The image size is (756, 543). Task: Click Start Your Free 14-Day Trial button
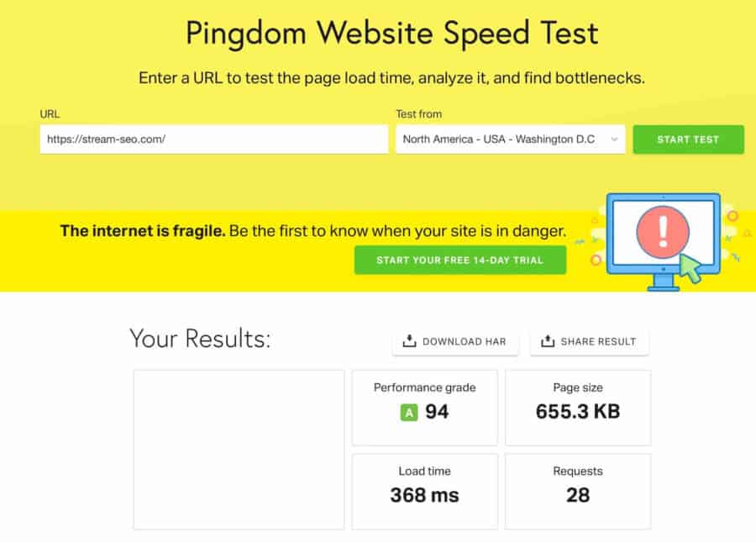[460, 261]
